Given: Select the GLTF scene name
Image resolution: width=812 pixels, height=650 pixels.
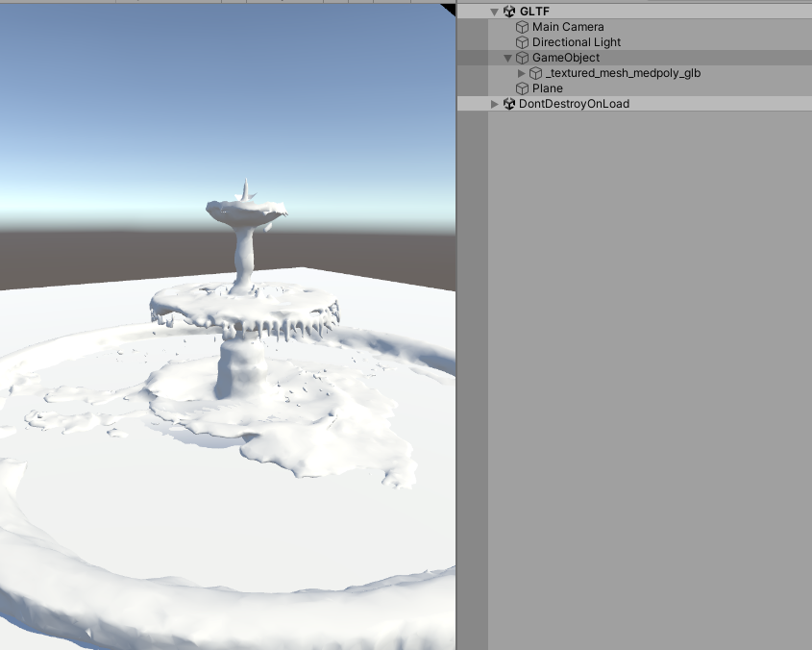Looking at the screenshot, I should click(x=534, y=12).
